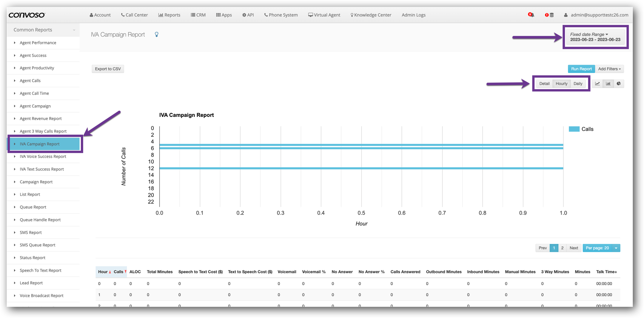Open the notifications bell icon
This screenshot has height=318, width=644.
(x=531, y=15)
